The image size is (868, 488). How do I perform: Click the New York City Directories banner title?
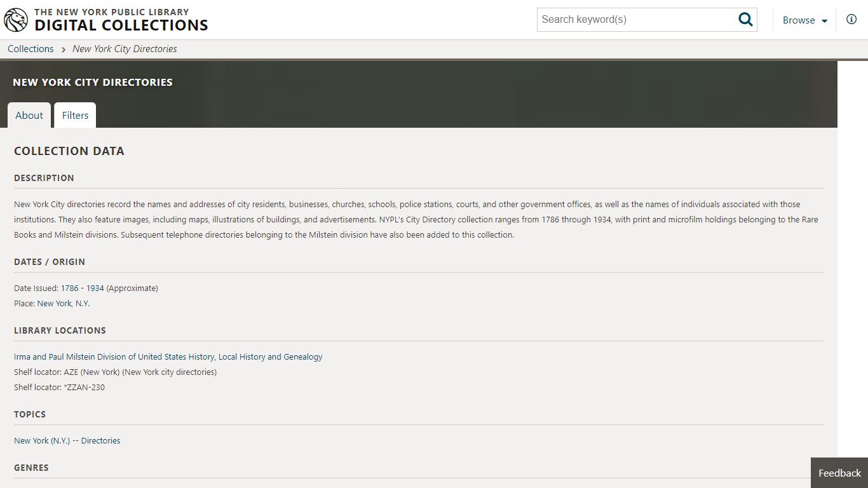click(x=93, y=82)
